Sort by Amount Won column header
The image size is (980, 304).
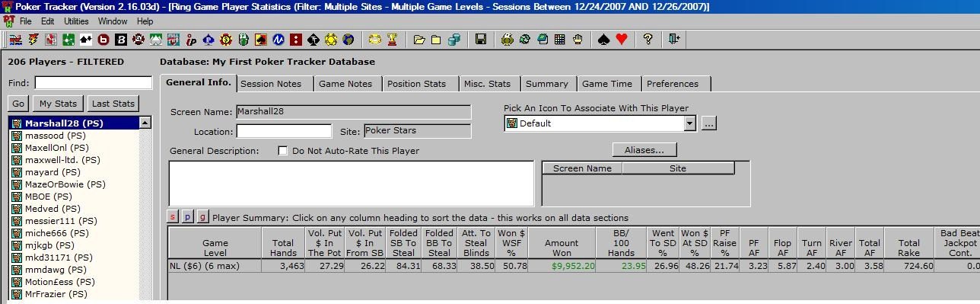(x=562, y=243)
